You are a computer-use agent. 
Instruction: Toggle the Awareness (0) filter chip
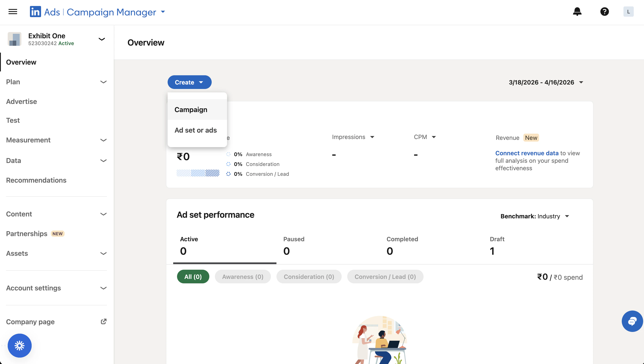242,277
